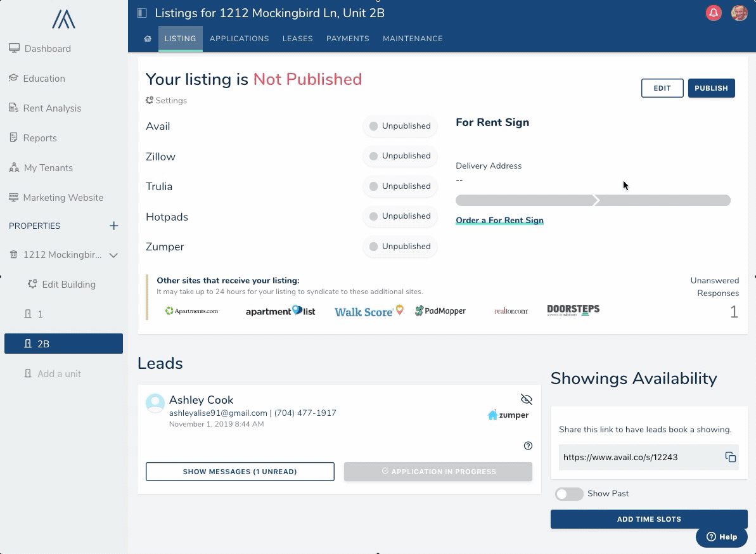Click Order a For Rent Sign link
756x554 pixels.
click(x=499, y=221)
